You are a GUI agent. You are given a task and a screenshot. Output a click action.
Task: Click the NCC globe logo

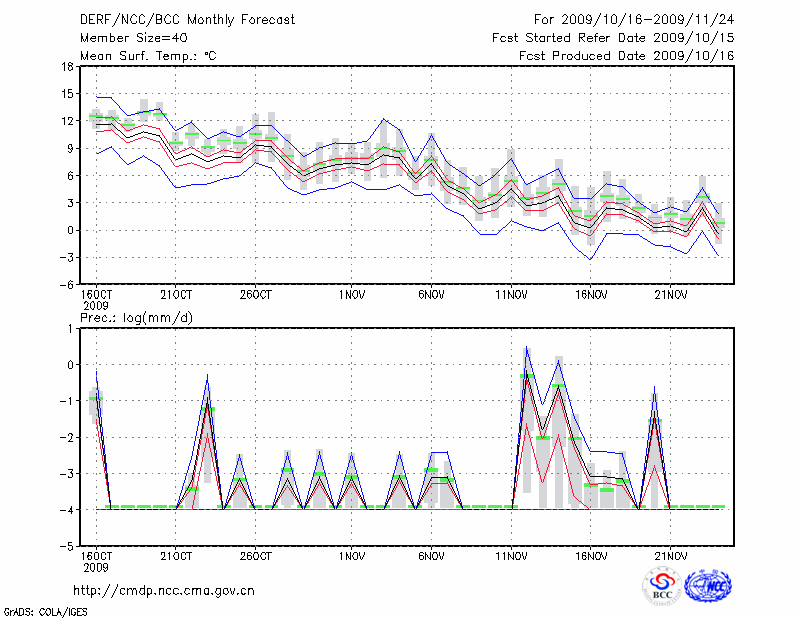(x=707, y=585)
